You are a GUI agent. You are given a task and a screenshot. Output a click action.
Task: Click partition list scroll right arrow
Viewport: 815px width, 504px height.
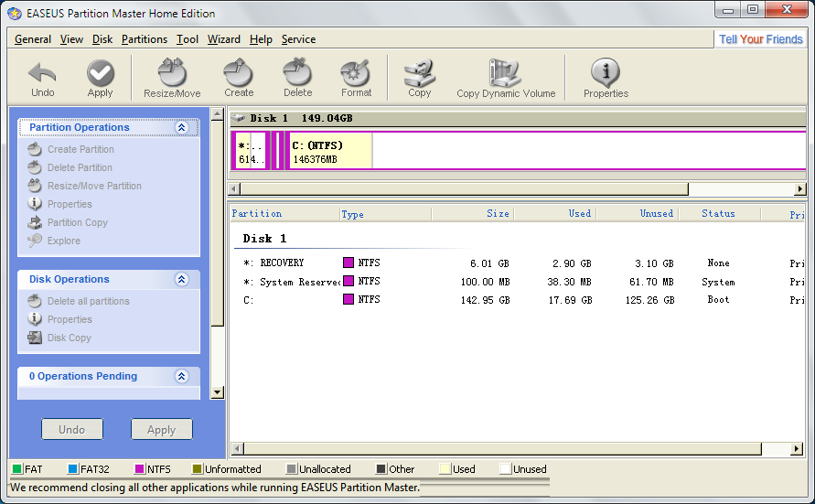pos(797,448)
